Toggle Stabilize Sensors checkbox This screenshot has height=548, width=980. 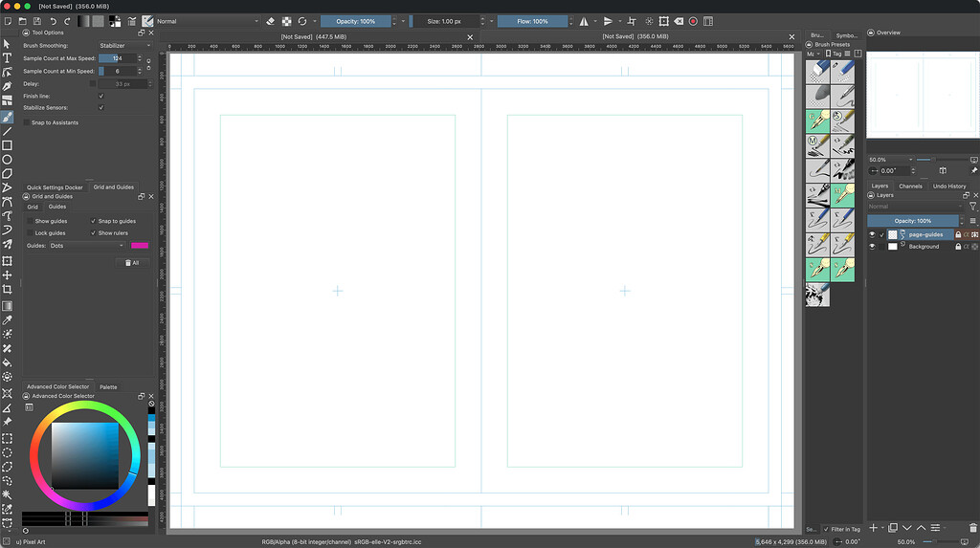click(x=101, y=107)
